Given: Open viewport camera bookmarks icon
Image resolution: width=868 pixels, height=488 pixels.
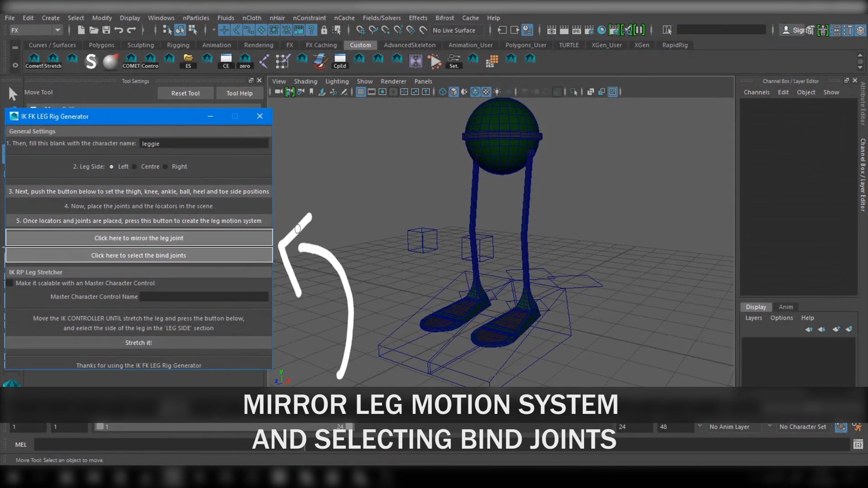Looking at the screenshot, I should pos(311,92).
